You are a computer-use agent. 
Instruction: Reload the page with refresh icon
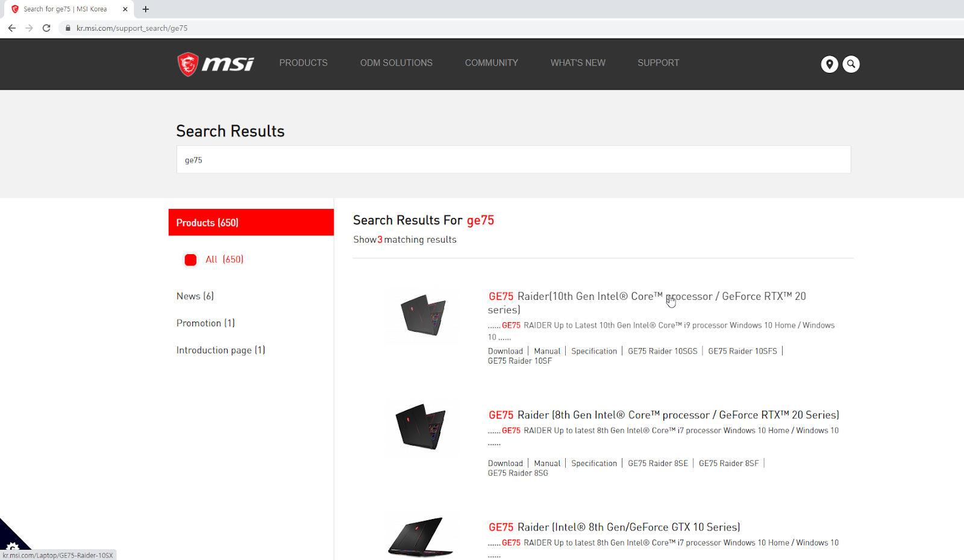click(46, 28)
